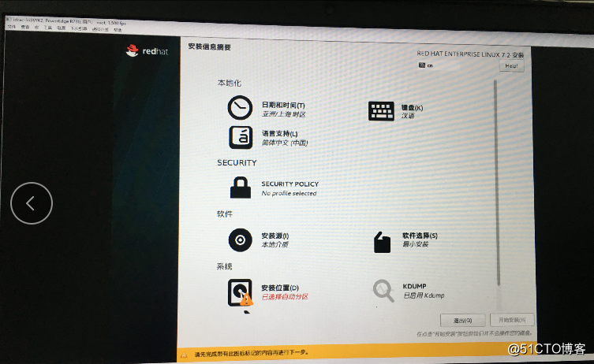Image resolution: width=594 pixels, height=364 pixels.
Task: Open the 文件 menu
Action: click(12, 27)
